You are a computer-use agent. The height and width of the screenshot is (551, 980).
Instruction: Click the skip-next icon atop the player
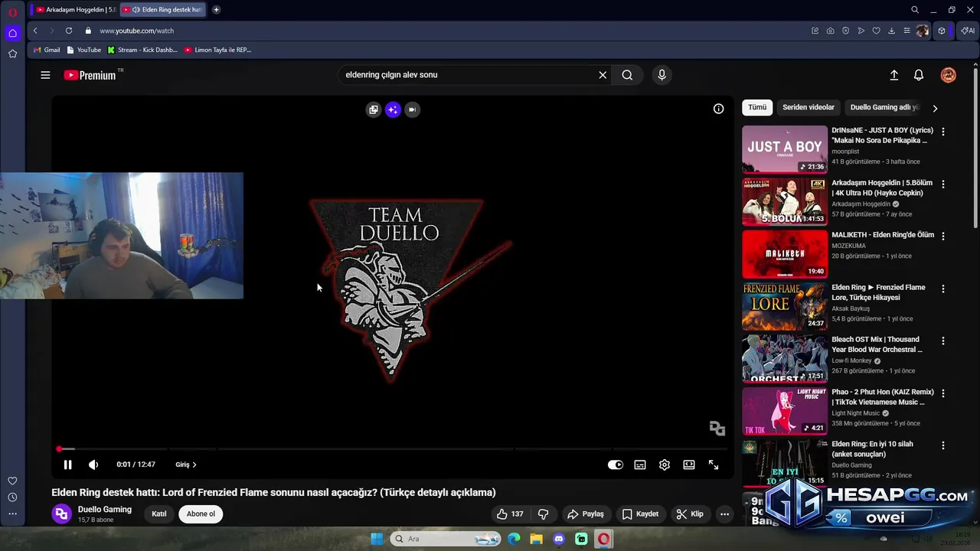pyautogui.click(x=412, y=109)
